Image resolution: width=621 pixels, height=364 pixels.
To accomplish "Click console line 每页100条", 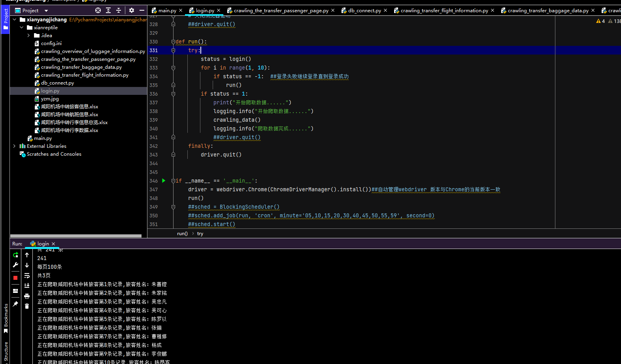I will click(49, 267).
